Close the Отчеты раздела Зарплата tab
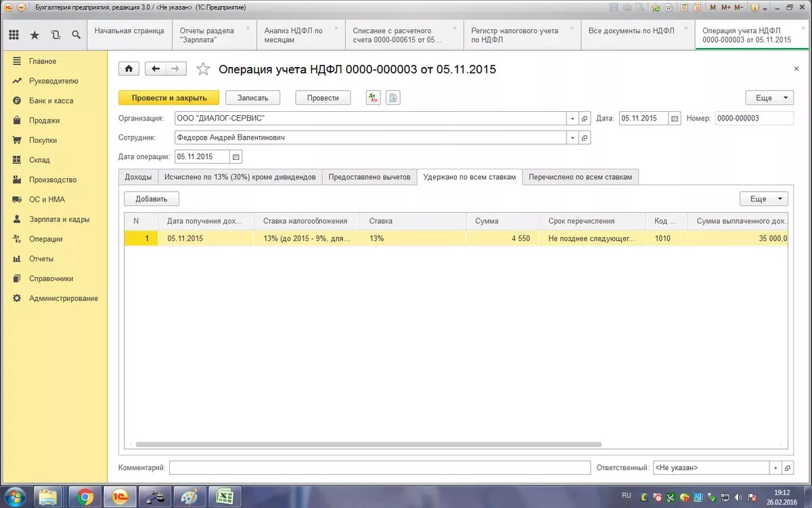Viewport: 812px width, 508px height. pyautogui.click(x=248, y=28)
